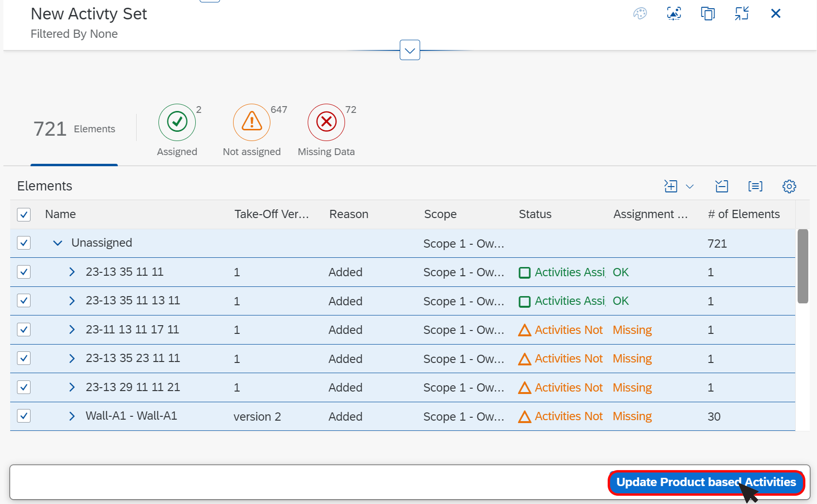This screenshot has height=504, width=817.
Task: Click the Scope column header
Action: click(x=440, y=214)
